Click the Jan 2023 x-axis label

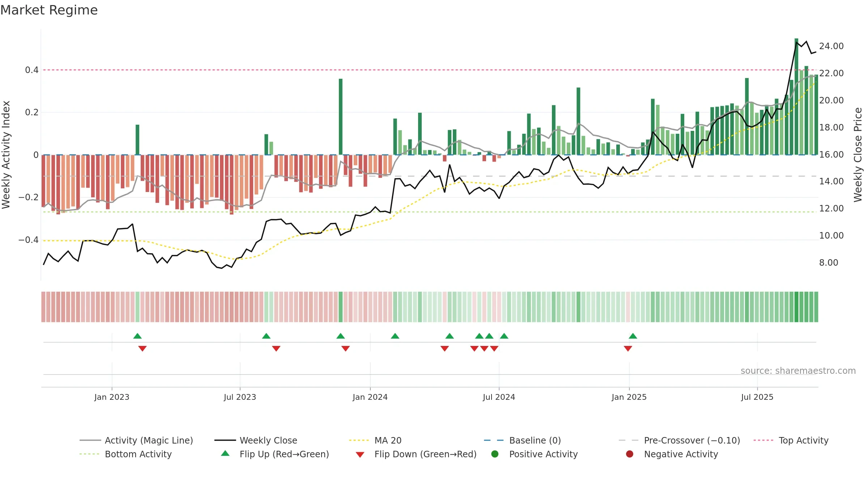coord(112,397)
